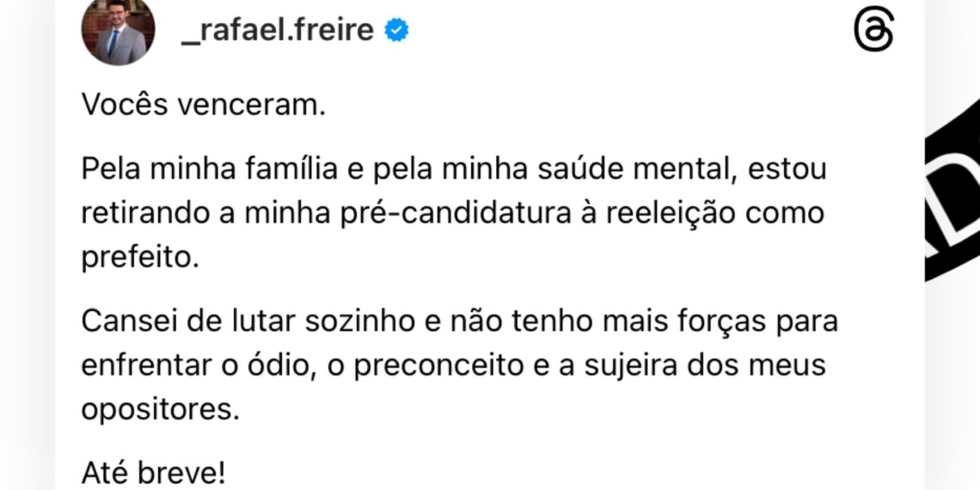This screenshot has width=980, height=490.
Task: Select the word "prefeito."
Action: (x=140, y=259)
